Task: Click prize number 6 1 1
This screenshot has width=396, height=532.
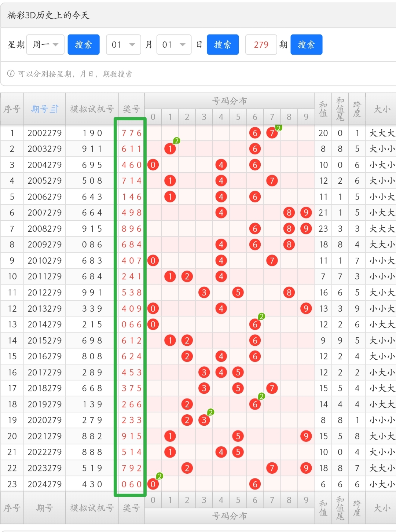Action: 132,148
